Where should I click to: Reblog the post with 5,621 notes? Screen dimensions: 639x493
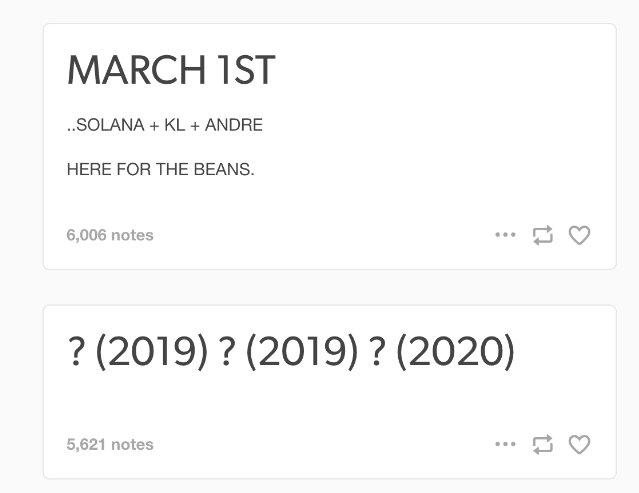(x=543, y=444)
